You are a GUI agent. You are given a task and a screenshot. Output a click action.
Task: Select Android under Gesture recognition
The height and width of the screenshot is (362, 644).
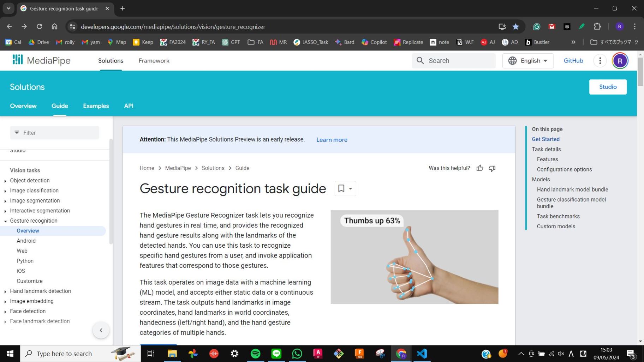(x=26, y=241)
